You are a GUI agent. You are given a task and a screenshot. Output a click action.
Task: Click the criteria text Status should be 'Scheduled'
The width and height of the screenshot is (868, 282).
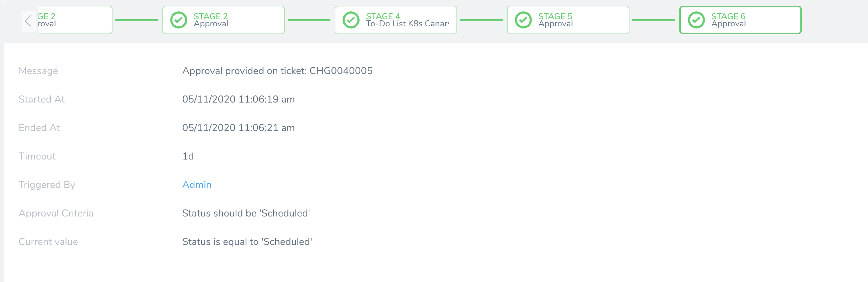tap(246, 213)
